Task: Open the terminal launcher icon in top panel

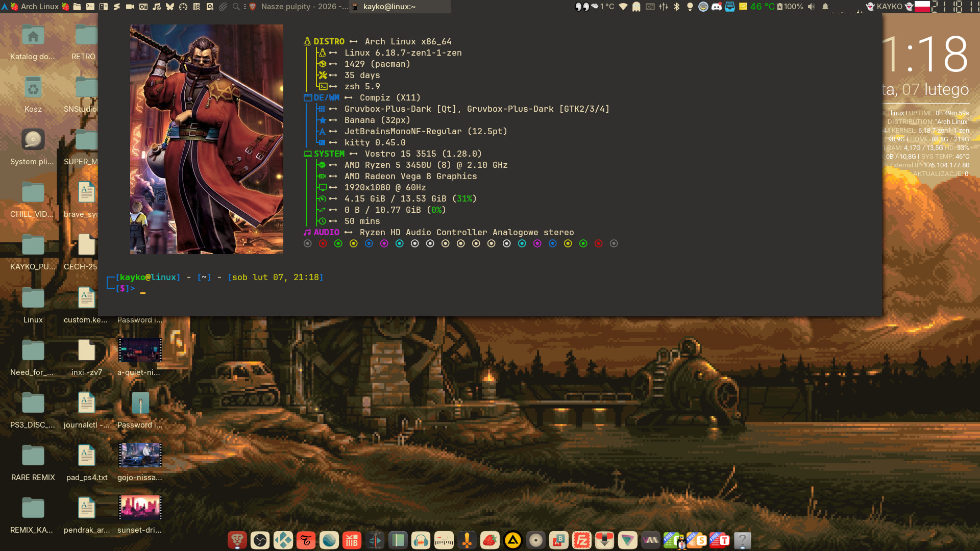Action: (90, 7)
